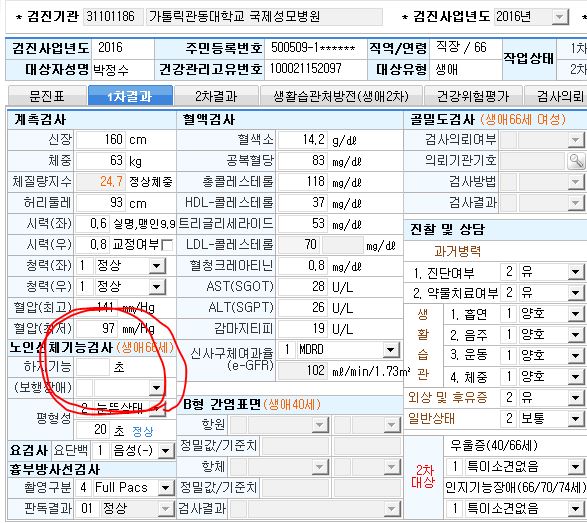Select the 1차결과 tab
587x523 pixels.
coord(130,96)
